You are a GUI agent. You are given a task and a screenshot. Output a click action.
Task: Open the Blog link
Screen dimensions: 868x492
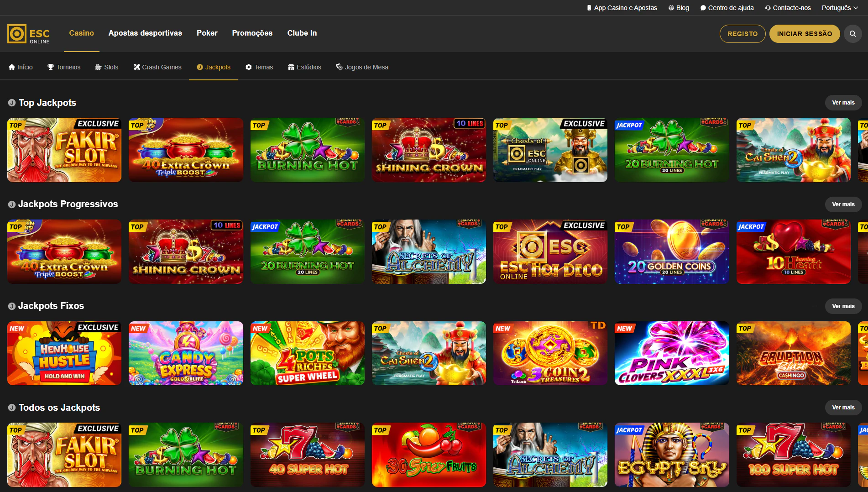(679, 8)
